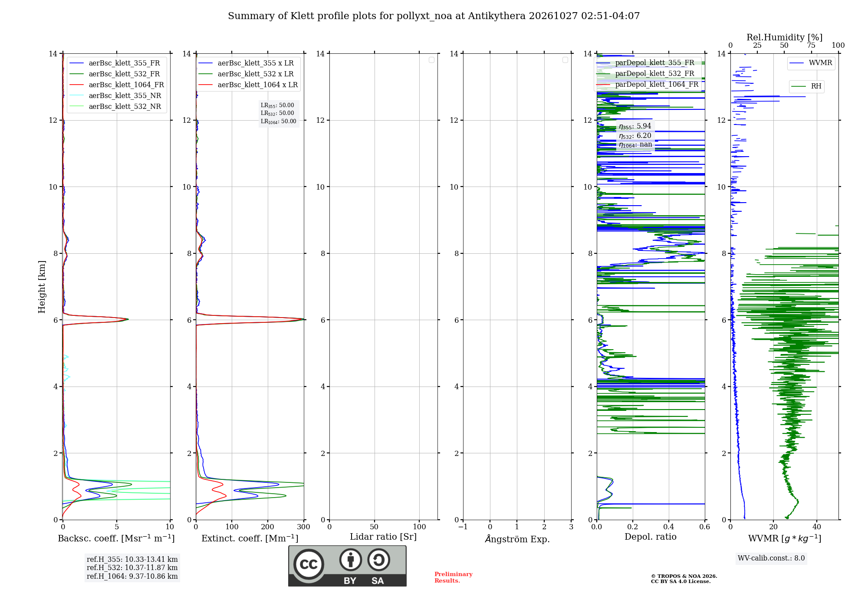The height and width of the screenshot is (590, 868).
Task: Click the plot title for pollyxt_noa Antikythera
Action: (434, 16)
